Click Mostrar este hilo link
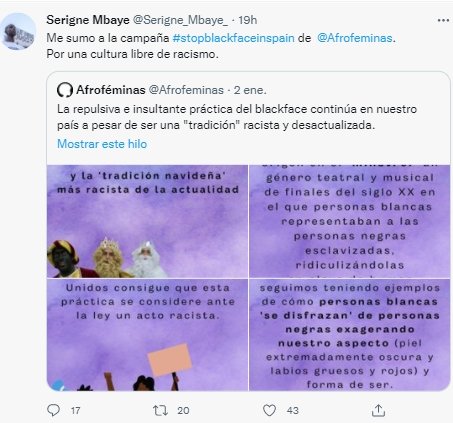Screen dimensions: 453x423 (102, 144)
